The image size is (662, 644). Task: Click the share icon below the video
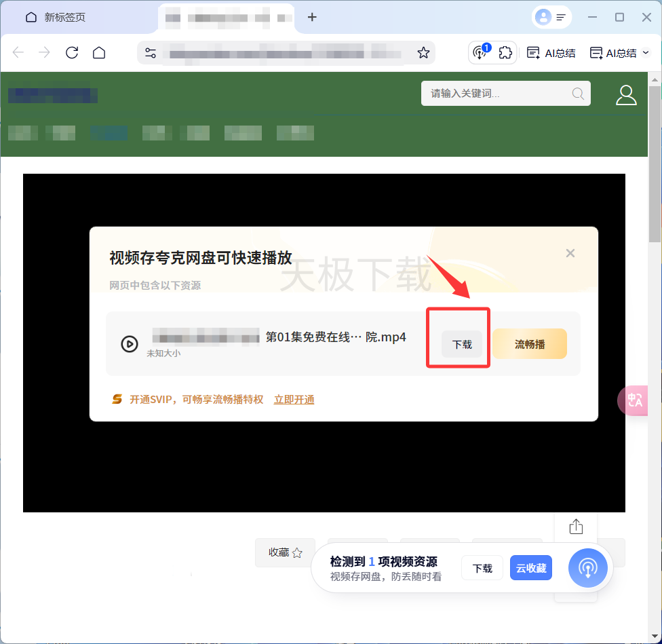point(576,527)
